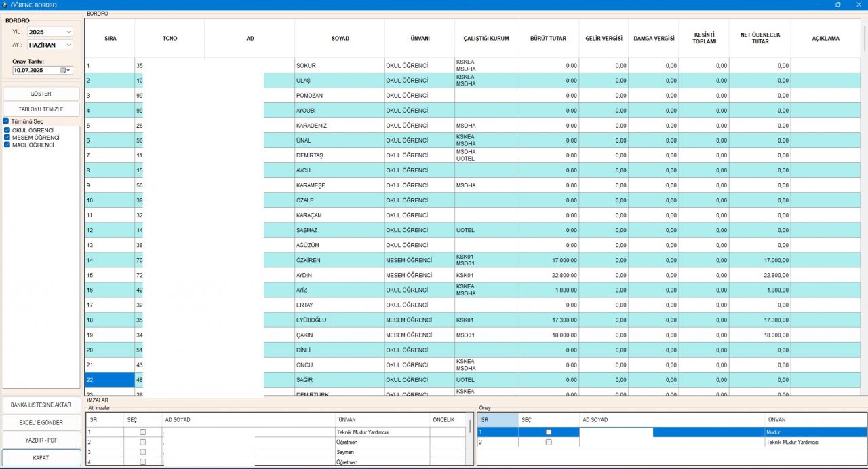This screenshot has height=469, width=868.
Task: Click the ÖĞRENCİ BORDRO app icon in title bar
Action: point(5,5)
